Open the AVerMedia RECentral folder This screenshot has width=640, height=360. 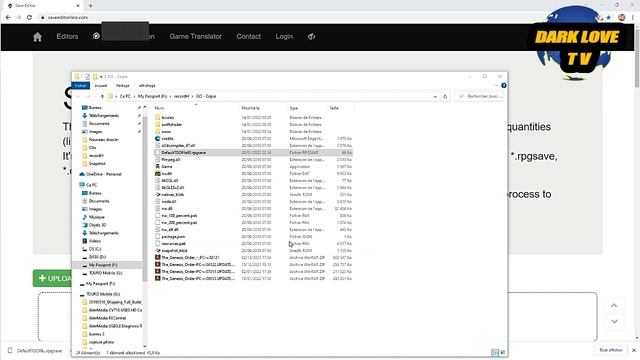pos(107,318)
